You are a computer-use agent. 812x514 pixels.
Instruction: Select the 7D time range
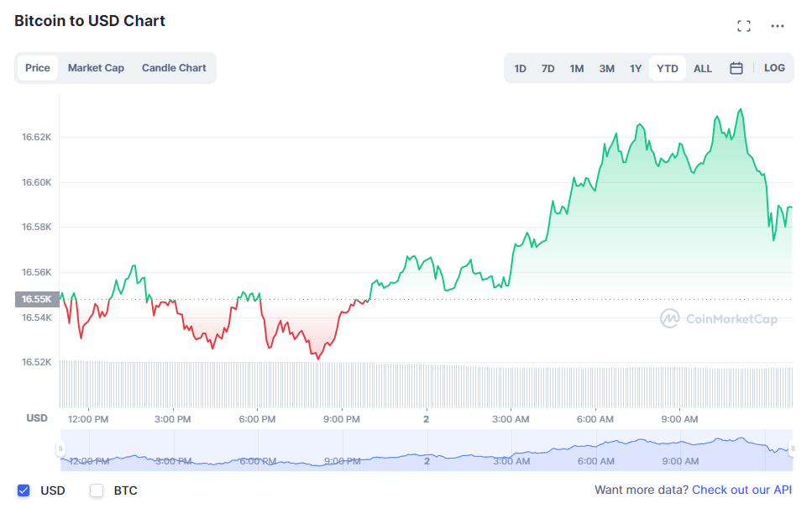click(547, 68)
